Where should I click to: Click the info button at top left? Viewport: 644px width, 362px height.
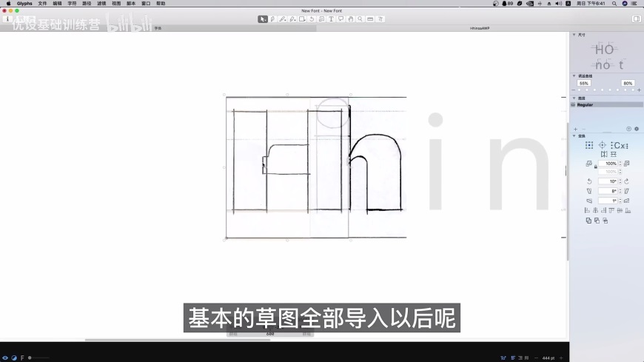7,19
